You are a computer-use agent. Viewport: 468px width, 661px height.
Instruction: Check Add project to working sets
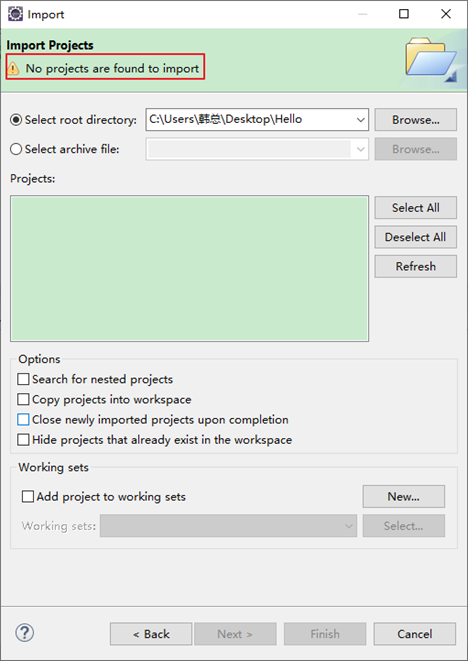coord(28,496)
